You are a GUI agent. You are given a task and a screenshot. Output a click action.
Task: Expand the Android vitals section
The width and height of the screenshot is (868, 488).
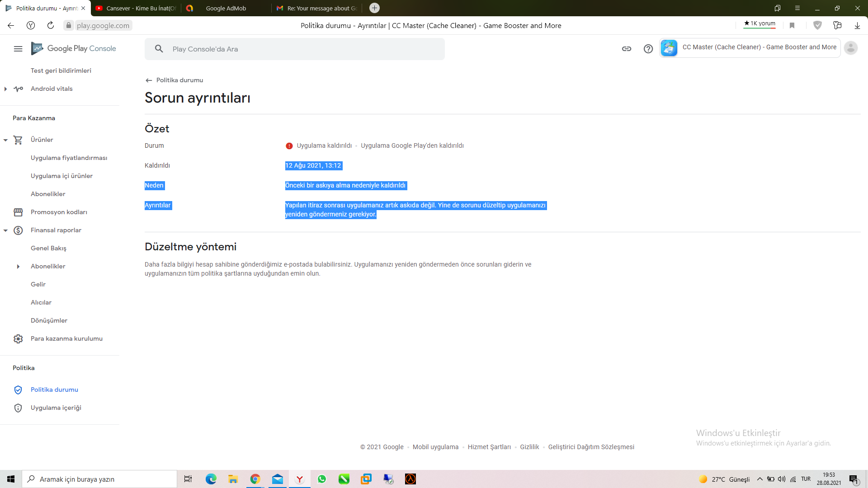point(5,89)
